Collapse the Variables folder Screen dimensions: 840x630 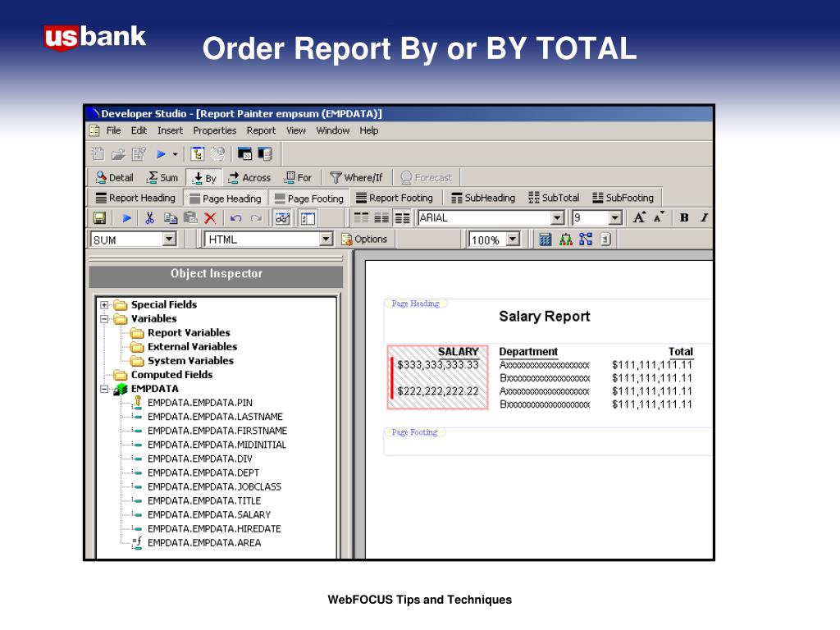tap(104, 319)
